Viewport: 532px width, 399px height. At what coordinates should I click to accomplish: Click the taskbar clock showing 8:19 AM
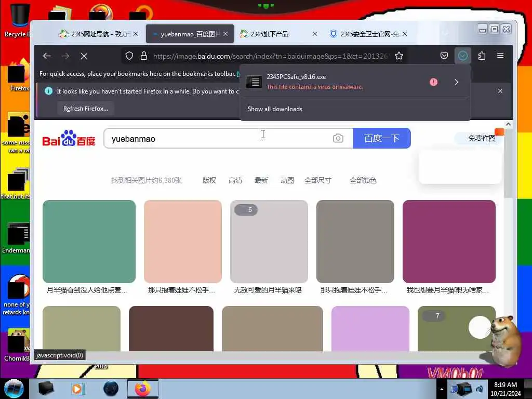pos(506,389)
